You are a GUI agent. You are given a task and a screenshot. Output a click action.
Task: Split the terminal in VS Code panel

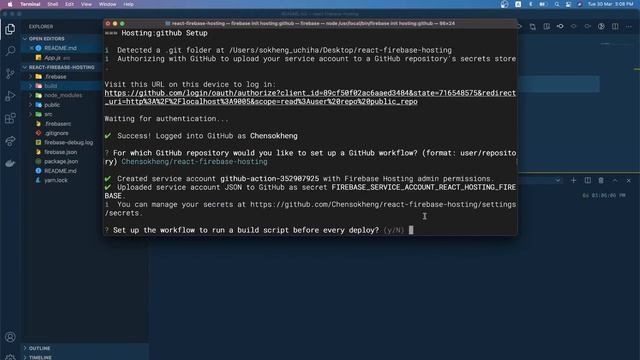(x=587, y=180)
